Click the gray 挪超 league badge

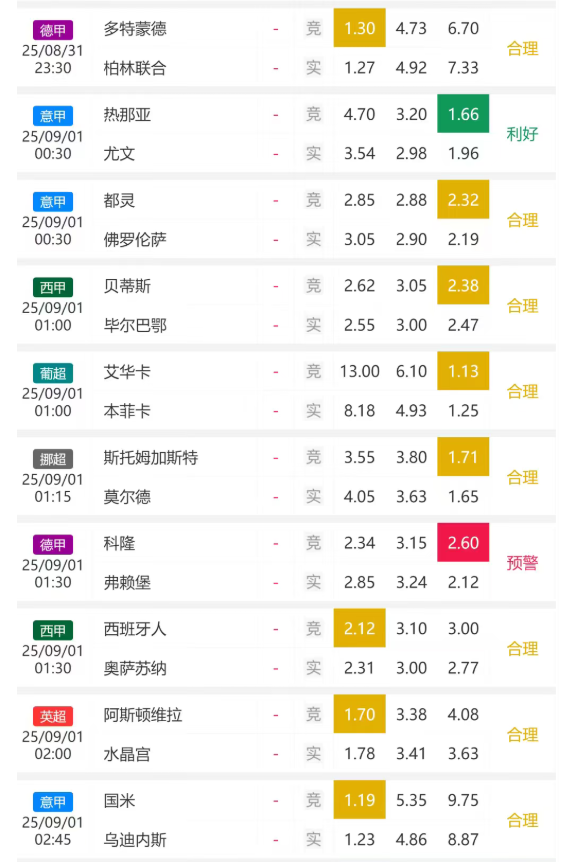tap(53, 458)
